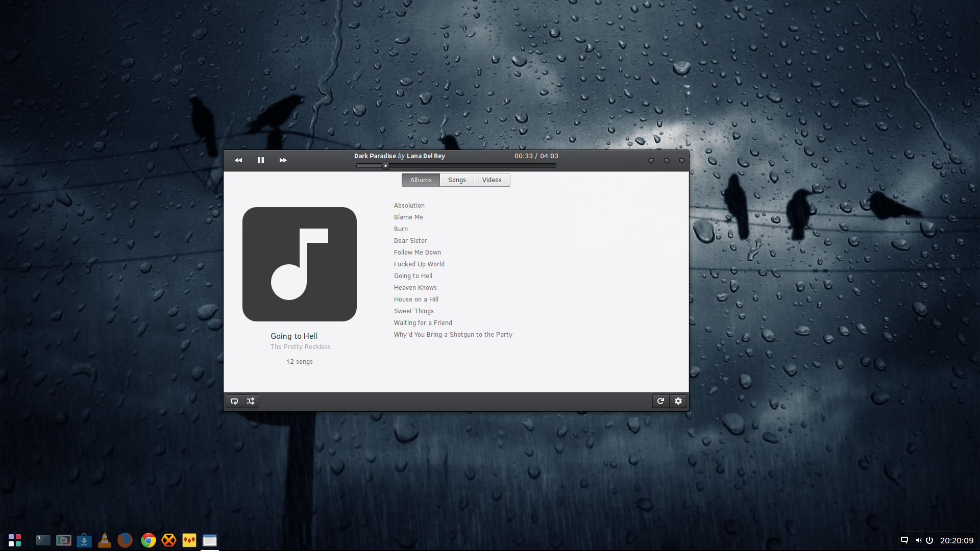The image size is (980, 551).
Task: Launch Firefox browser
Action: click(125, 540)
